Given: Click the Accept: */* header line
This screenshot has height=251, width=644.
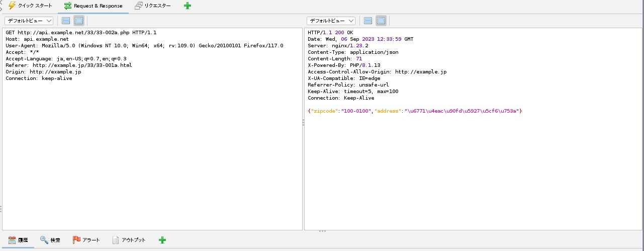Looking at the screenshot, I should click(22, 52).
